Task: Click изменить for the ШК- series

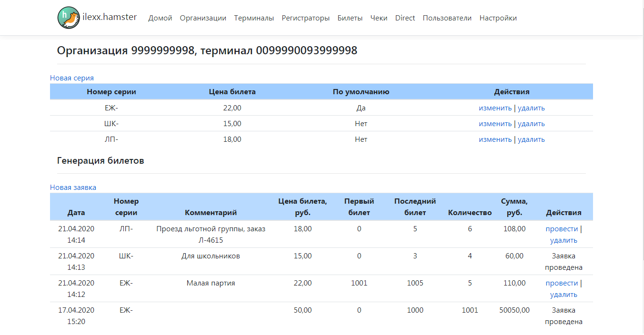Action: [495, 124]
